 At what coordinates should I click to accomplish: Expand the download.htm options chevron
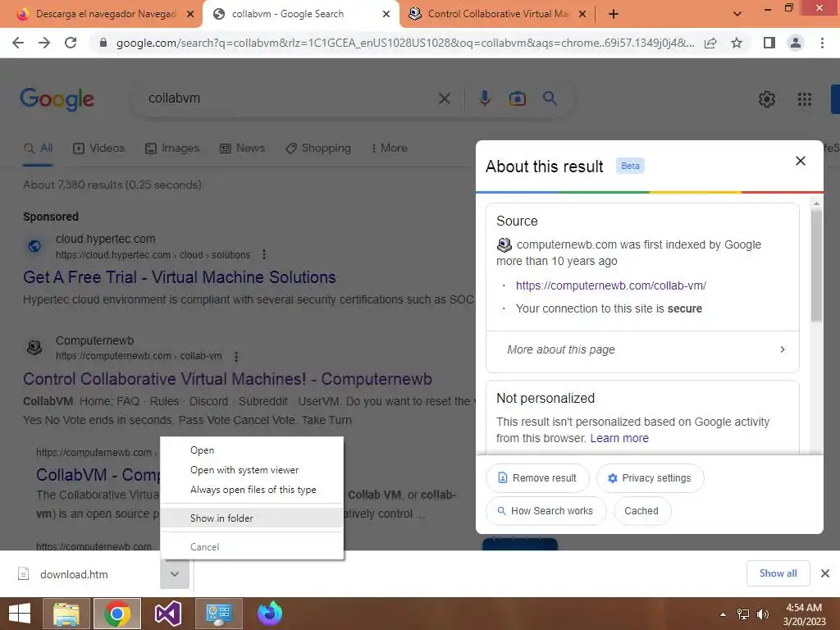175,573
